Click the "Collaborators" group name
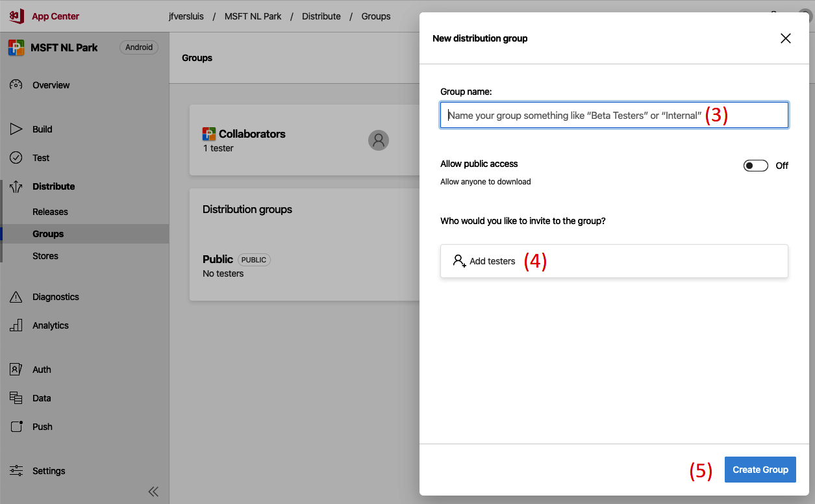This screenshot has height=504, width=815. coord(252,134)
